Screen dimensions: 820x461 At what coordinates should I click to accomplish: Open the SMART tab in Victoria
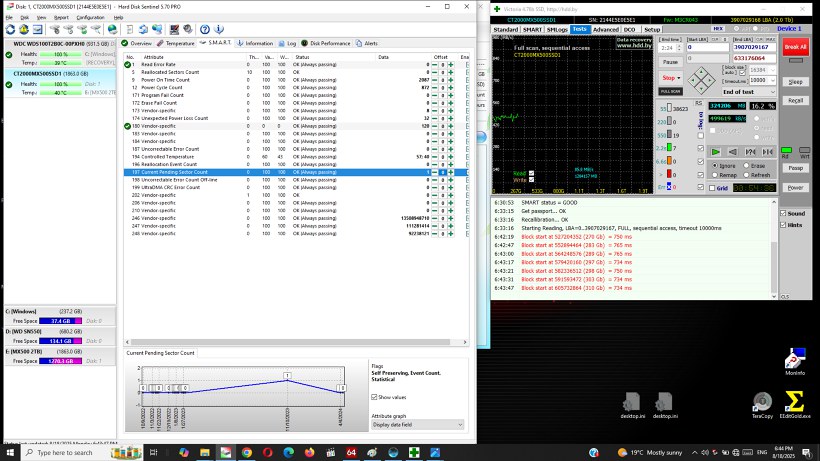[x=533, y=30]
